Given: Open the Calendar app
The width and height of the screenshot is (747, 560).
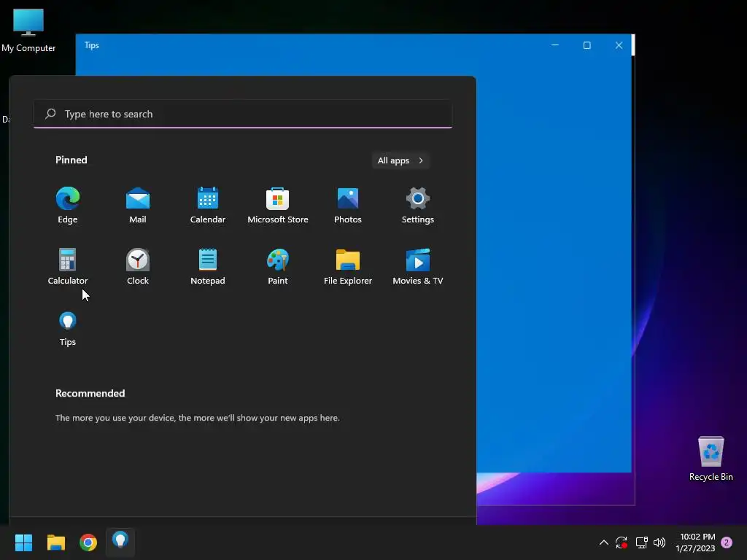Looking at the screenshot, I should coord(208,205).
